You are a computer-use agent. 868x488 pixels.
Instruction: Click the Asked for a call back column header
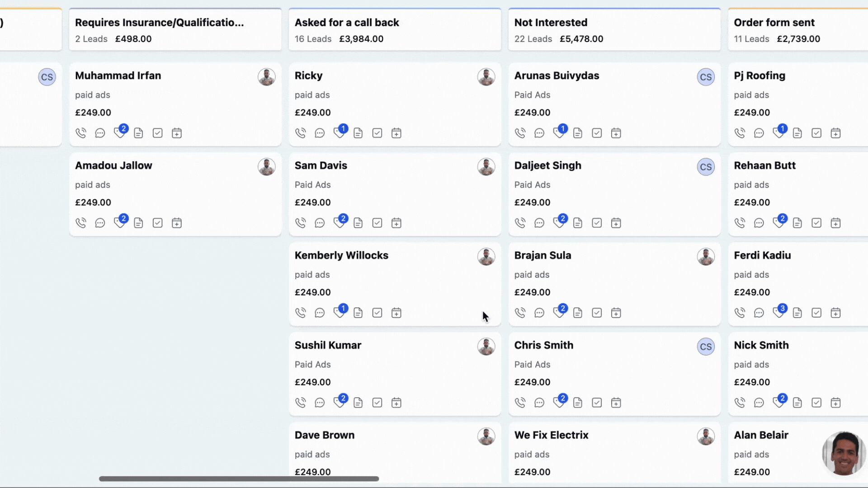347,23
